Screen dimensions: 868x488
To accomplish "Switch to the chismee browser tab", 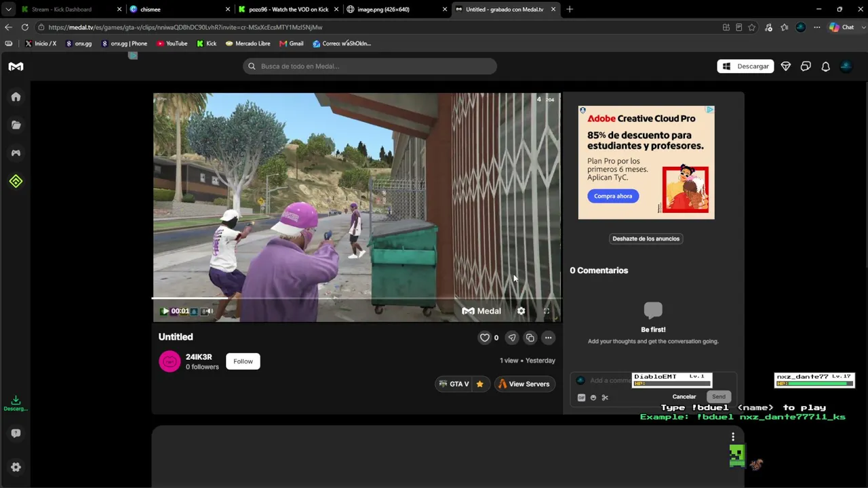I will (x=178, y=9).
